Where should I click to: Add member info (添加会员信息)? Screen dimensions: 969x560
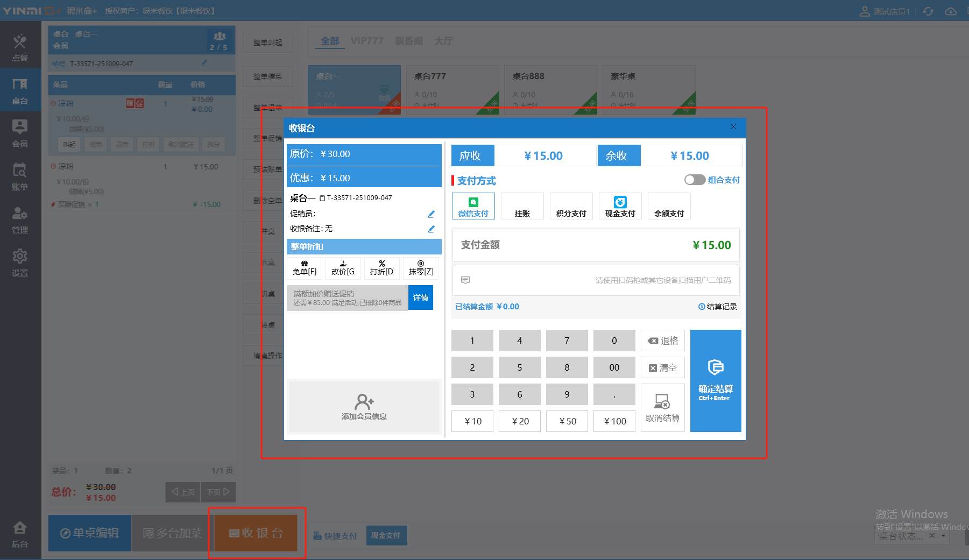(364, 407)
